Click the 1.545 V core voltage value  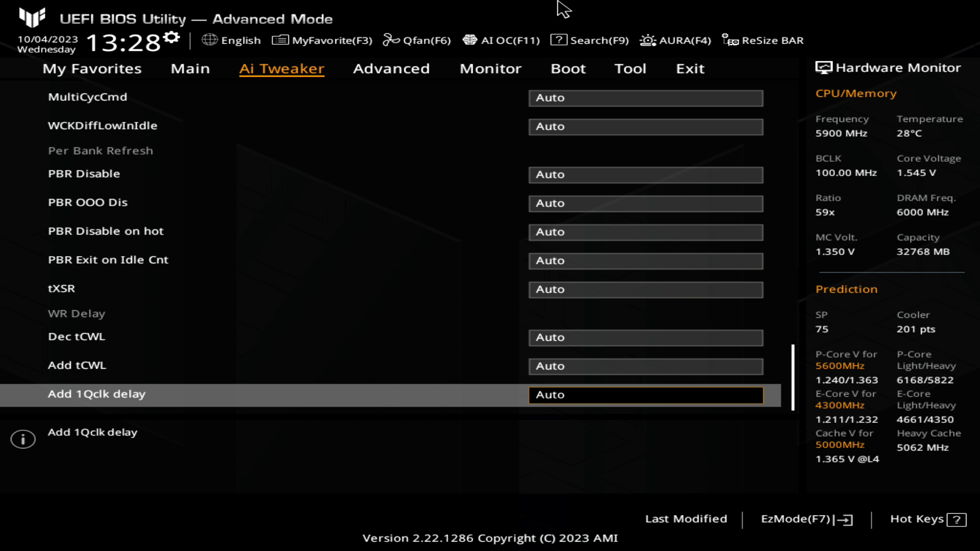(916, 172)
